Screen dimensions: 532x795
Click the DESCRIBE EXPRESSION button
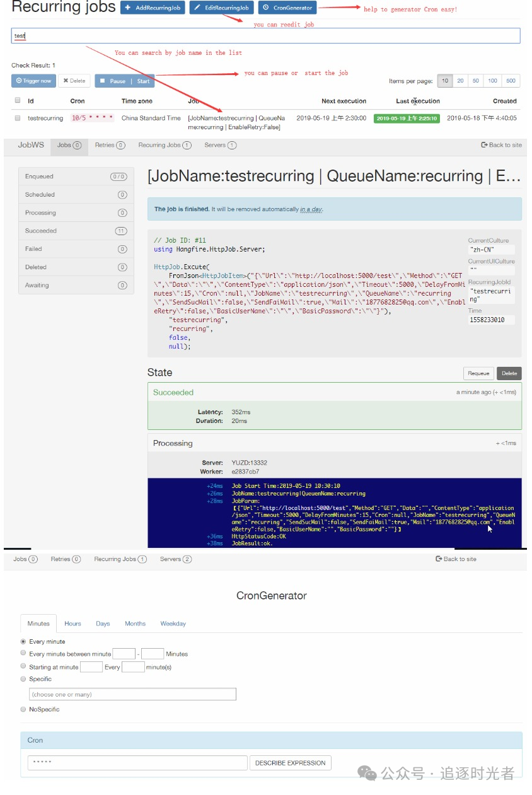coord(290,763)
